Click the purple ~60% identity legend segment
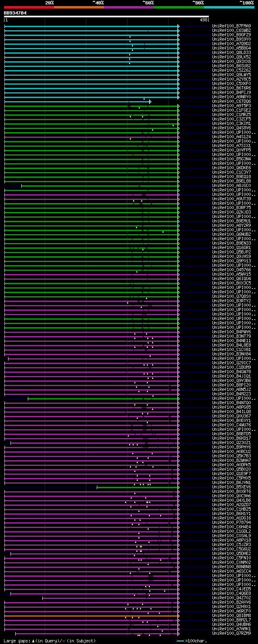The image size is (258, 644). (x=129, y=7)
